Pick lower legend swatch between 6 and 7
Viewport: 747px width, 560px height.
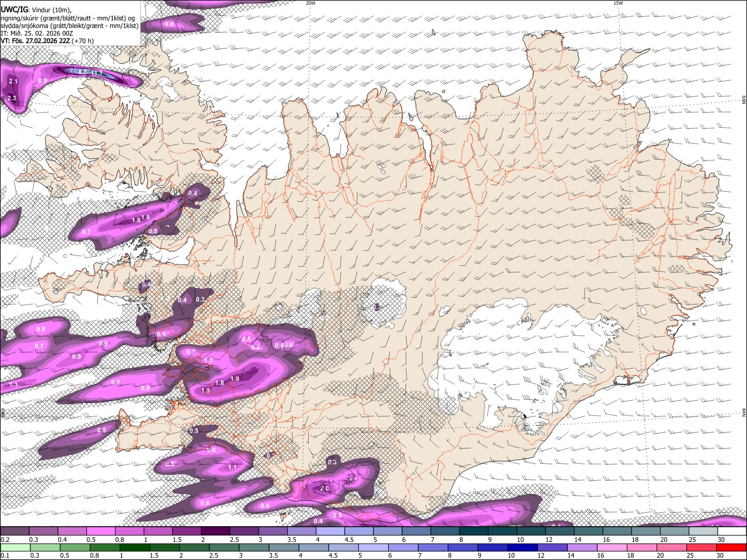point(404,547)
